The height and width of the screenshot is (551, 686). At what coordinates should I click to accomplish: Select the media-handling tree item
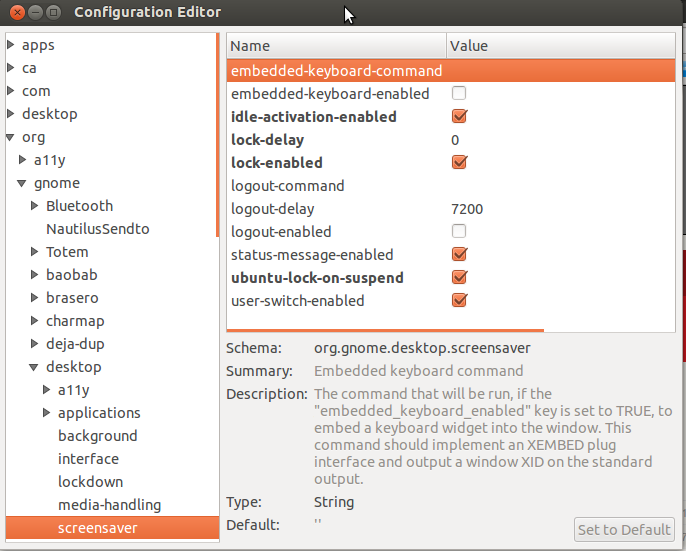(x=109, y=505)
